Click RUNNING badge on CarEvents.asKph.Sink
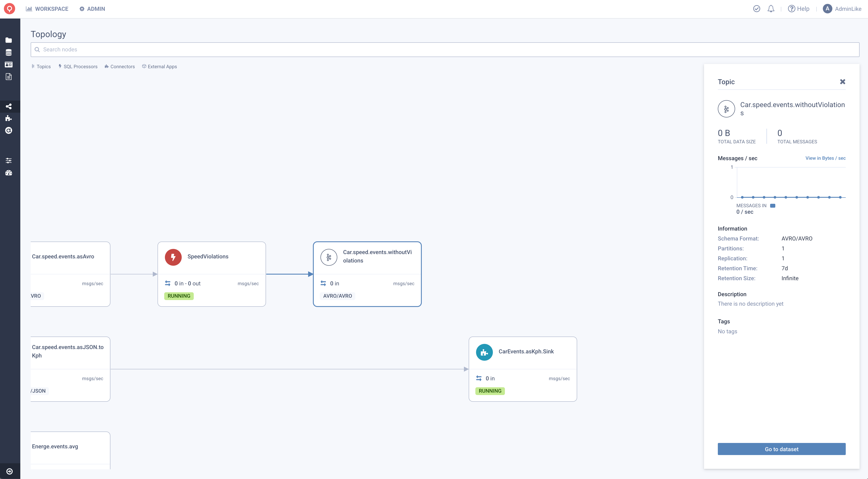 tap(490, 391)
